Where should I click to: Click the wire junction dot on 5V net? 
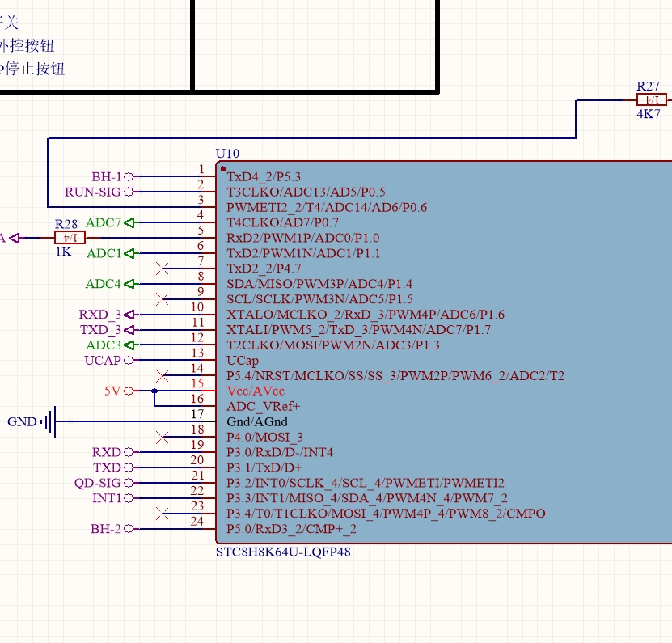[154, 391]
